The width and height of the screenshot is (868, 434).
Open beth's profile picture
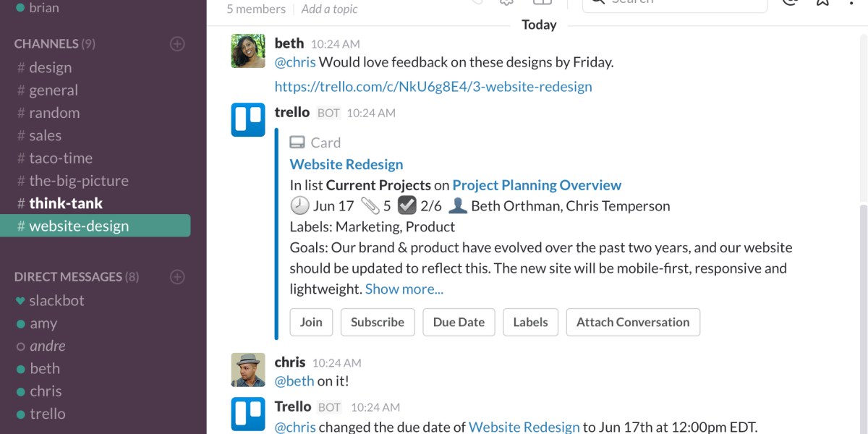(x=248, y=51)
